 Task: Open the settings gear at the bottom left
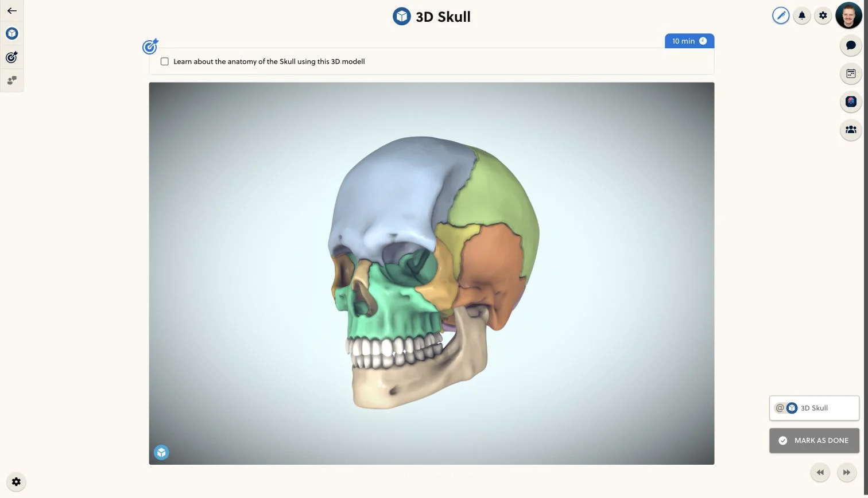click(x=16, y=482)
